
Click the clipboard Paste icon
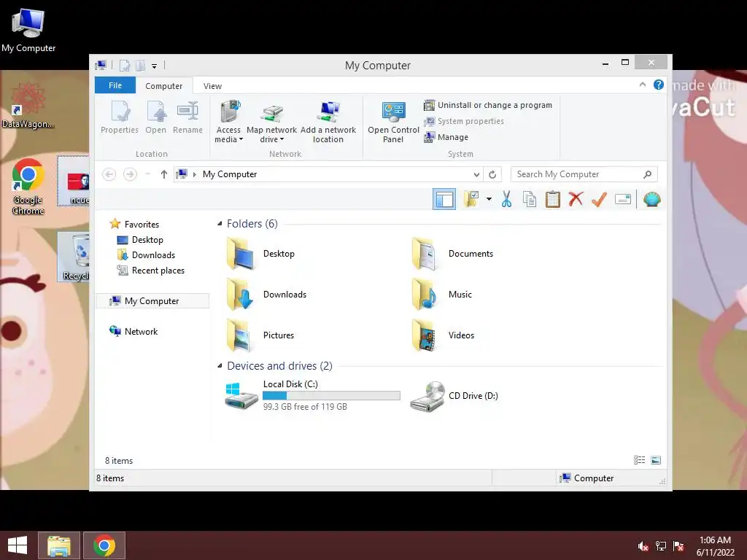pyautogui.click(x=553, y=200)
